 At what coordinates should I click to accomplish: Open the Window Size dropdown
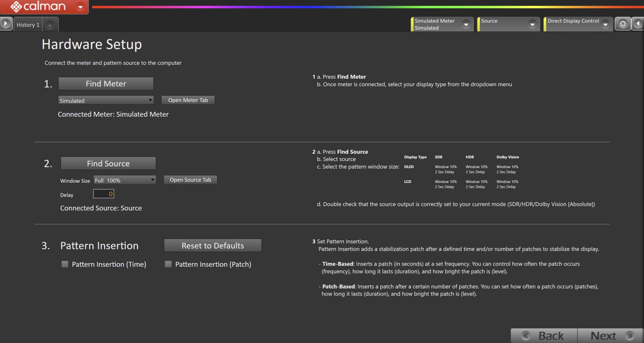click(125, 180)
